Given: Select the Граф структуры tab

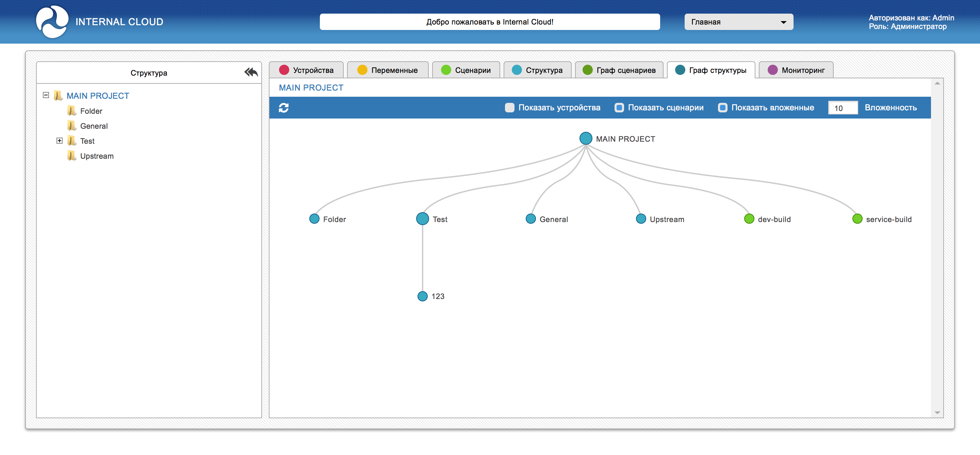Looking at the screenshot, I should pos(710,70).
